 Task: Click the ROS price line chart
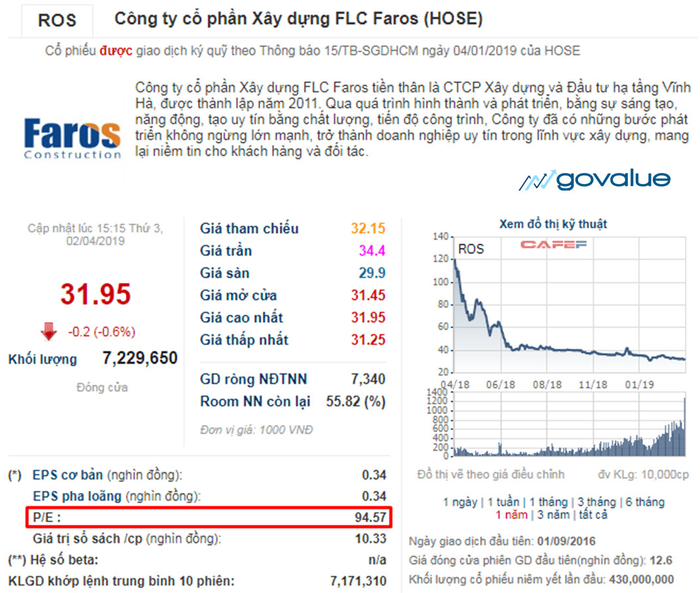[570, 304]
